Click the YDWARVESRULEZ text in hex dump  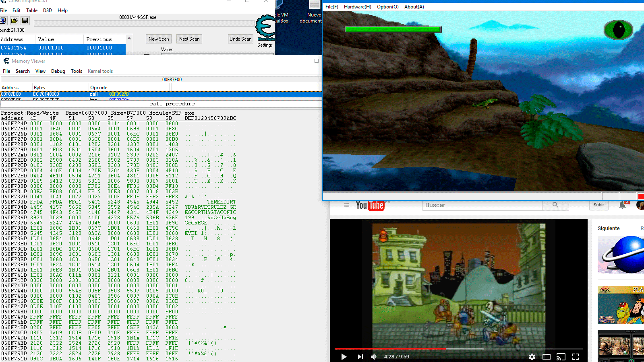205,207
